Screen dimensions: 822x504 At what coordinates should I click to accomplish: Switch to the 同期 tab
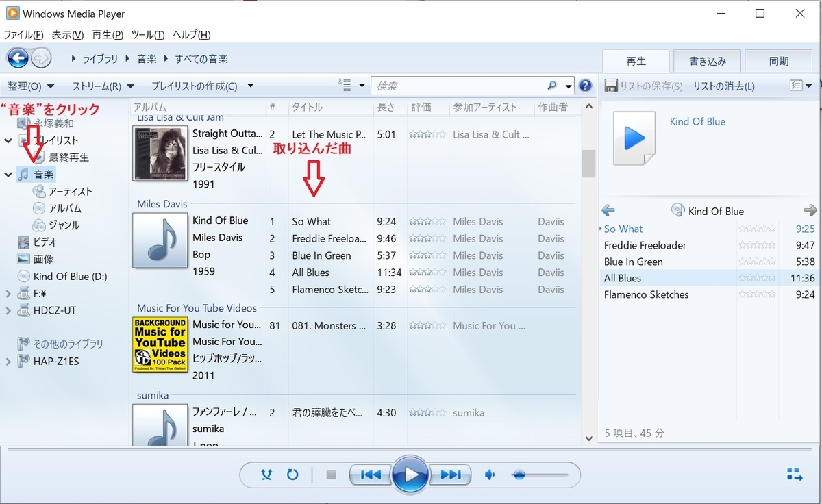(779, 61)
